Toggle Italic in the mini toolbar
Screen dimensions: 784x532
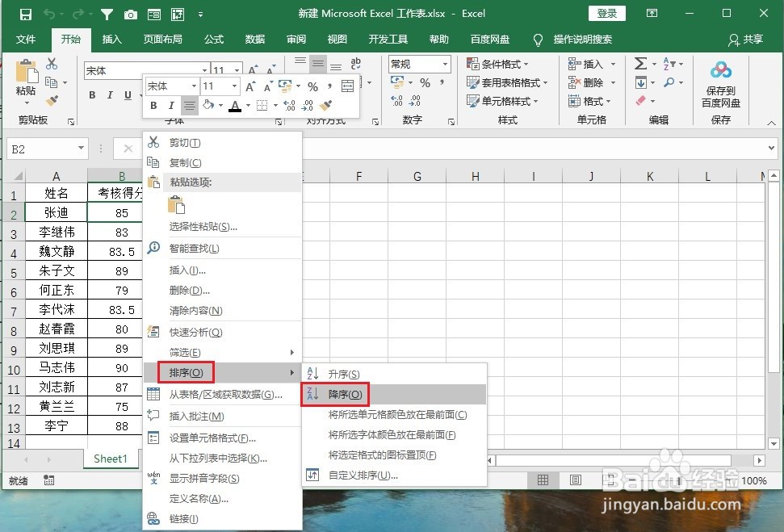click(x=171, y=106)
